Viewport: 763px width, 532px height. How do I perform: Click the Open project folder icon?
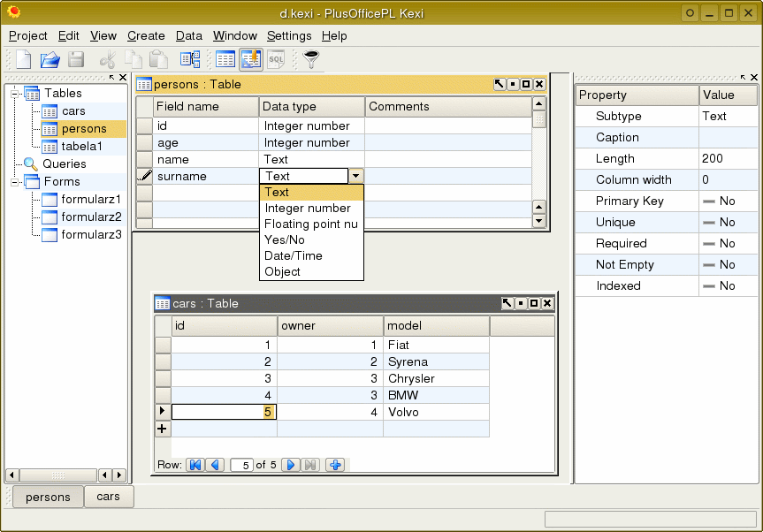[x=50, y=60]
